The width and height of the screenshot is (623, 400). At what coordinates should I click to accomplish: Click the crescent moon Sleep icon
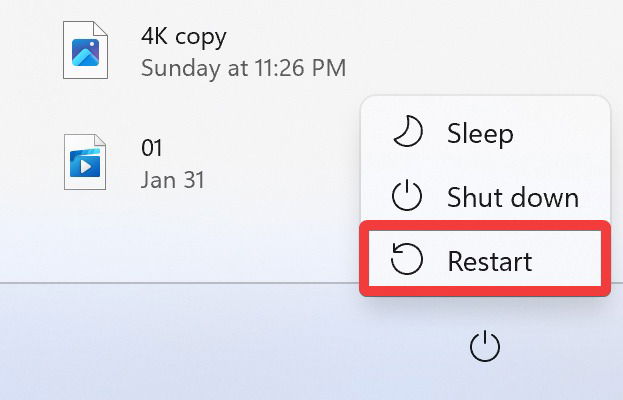pyautogui.click(x=408, y=131)
